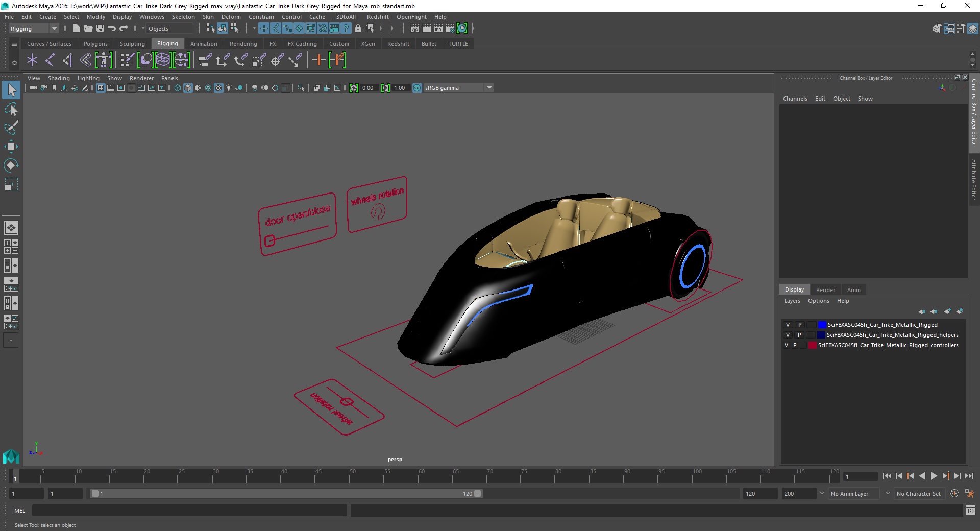Viewport: 980px width, 531px height.
Task: Click the IPR render icon
Action: tap(438, 29)
